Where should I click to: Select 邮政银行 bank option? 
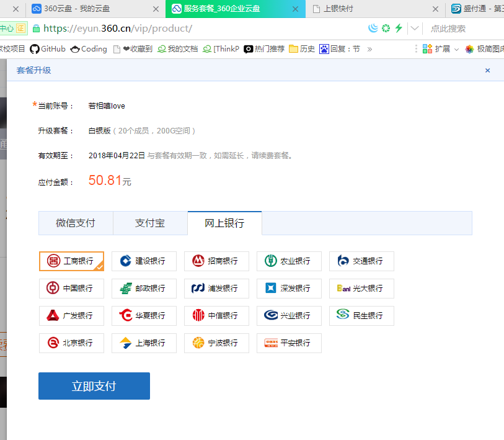[x=144, y=289]
